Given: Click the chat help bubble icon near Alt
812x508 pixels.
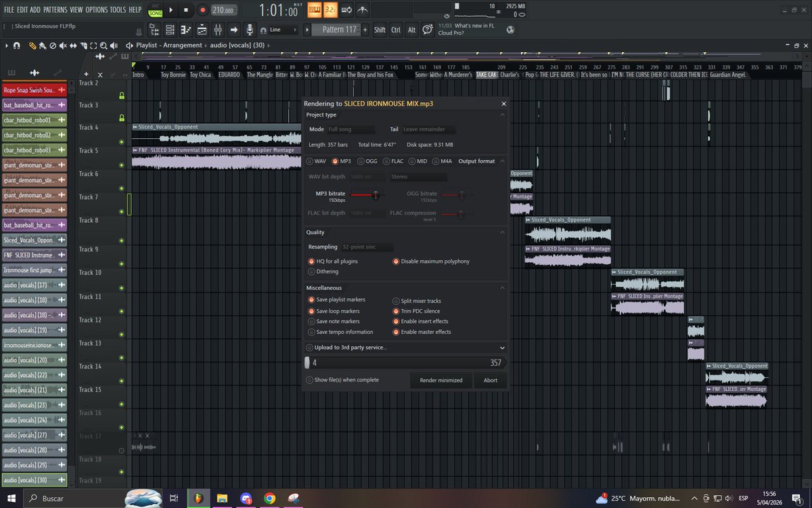Looking at the screenshot, I should [x=428, y=29].
